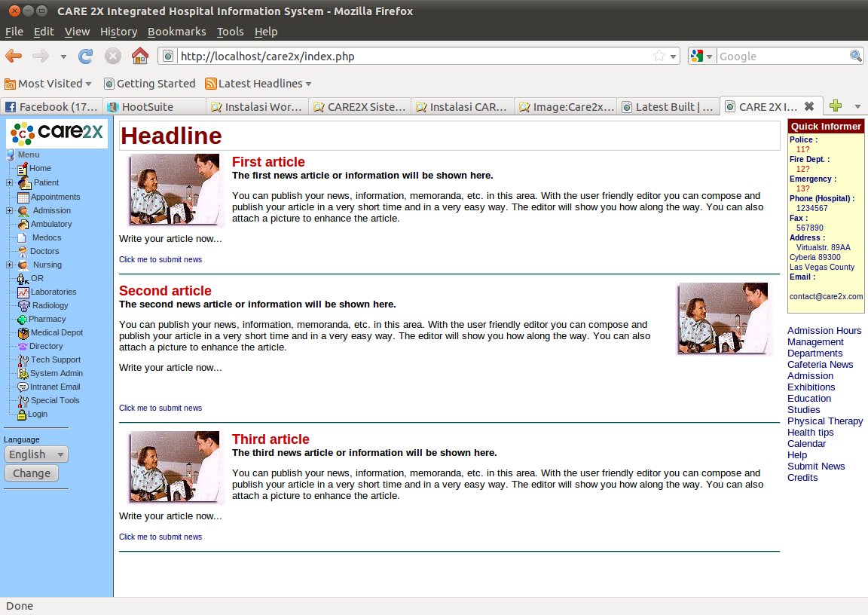This screenshot has height=615, width=868.
Task: Reload the page with the refresh icon
Action: 86,56
